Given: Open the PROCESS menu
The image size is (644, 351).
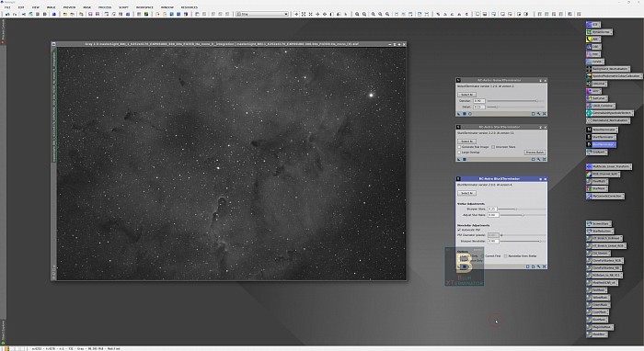Looking at the screenshot, I should 105,7.
